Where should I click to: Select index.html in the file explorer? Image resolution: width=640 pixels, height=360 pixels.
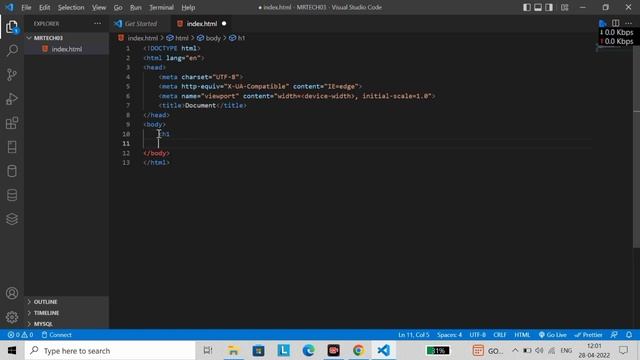[x=67, y=49]
